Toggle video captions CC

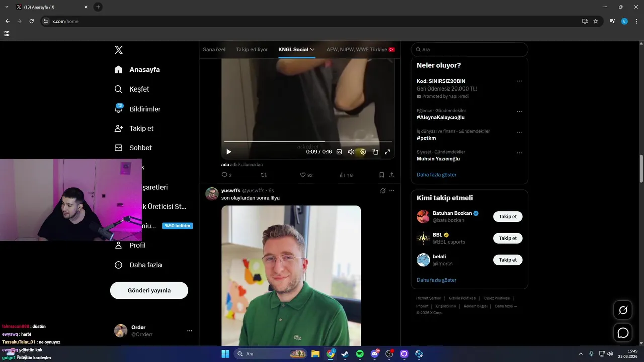point(339,152)
